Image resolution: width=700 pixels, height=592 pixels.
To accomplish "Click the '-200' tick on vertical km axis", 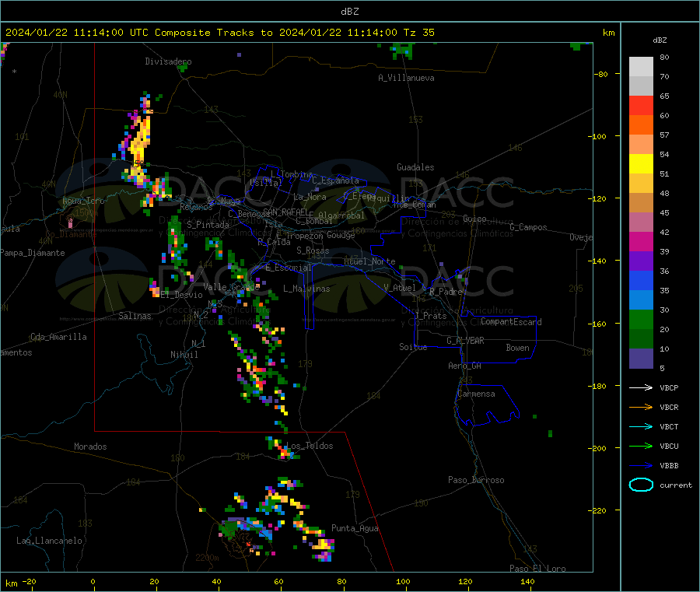I will pyautogui.click(x=599, y=448).
